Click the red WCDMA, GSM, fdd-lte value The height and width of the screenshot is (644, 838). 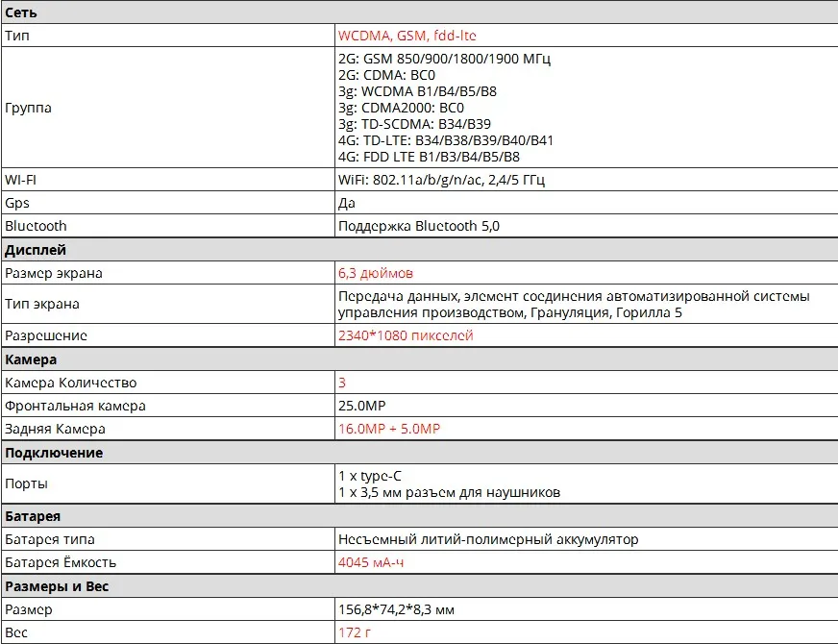(407, 36)
